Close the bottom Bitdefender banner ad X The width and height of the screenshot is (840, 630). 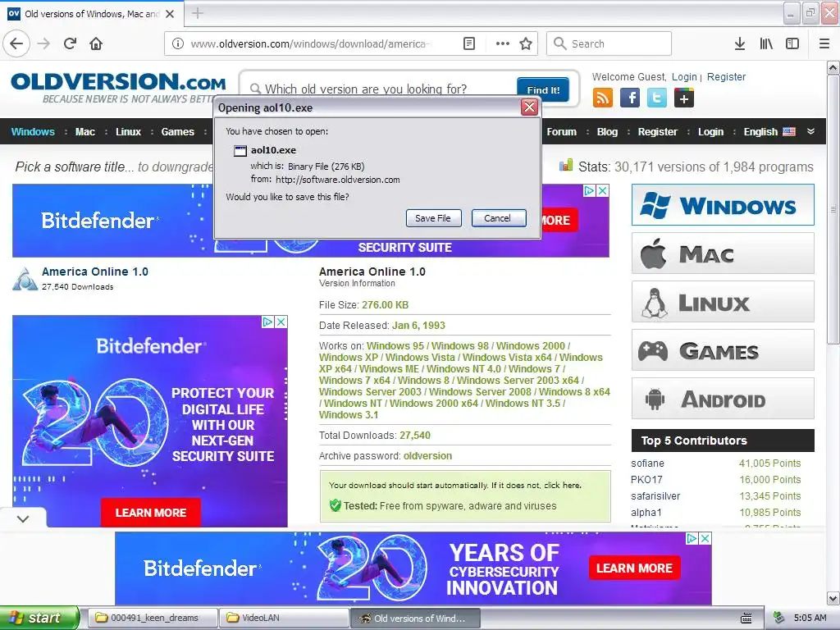[705, 538]
